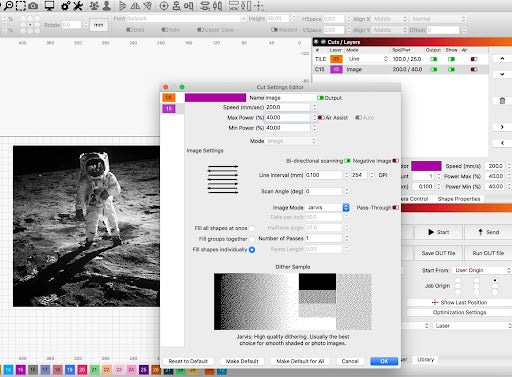
Task: Toggle Output switch for T1,E layer row
Action: click(433, 59)
